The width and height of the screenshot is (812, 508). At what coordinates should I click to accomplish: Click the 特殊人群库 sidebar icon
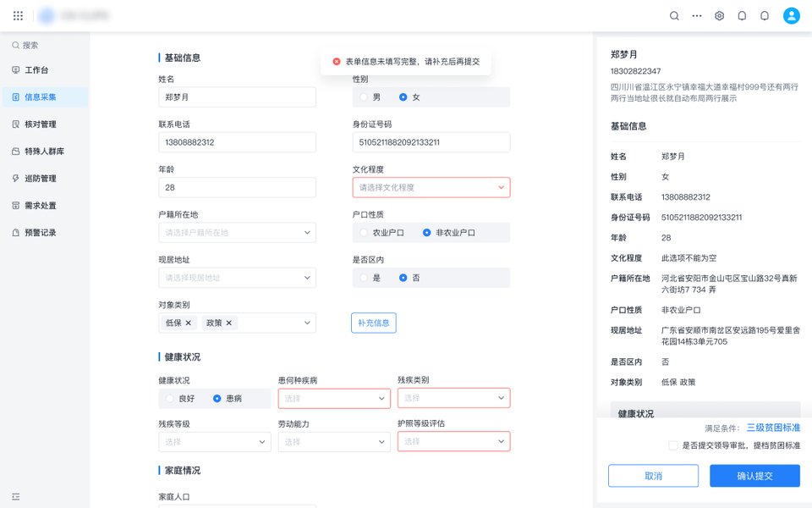[15, 152]
